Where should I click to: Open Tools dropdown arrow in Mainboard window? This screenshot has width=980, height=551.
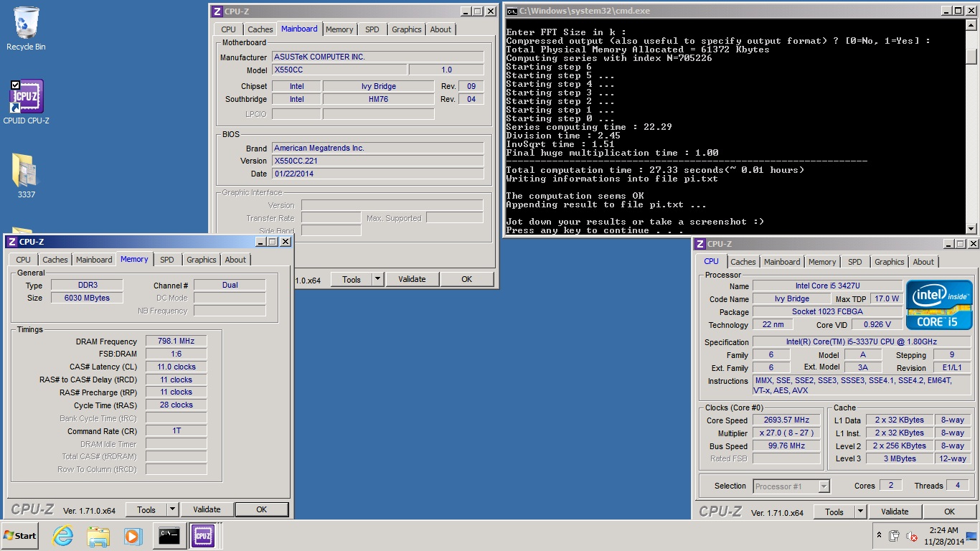tap(377, 279)
